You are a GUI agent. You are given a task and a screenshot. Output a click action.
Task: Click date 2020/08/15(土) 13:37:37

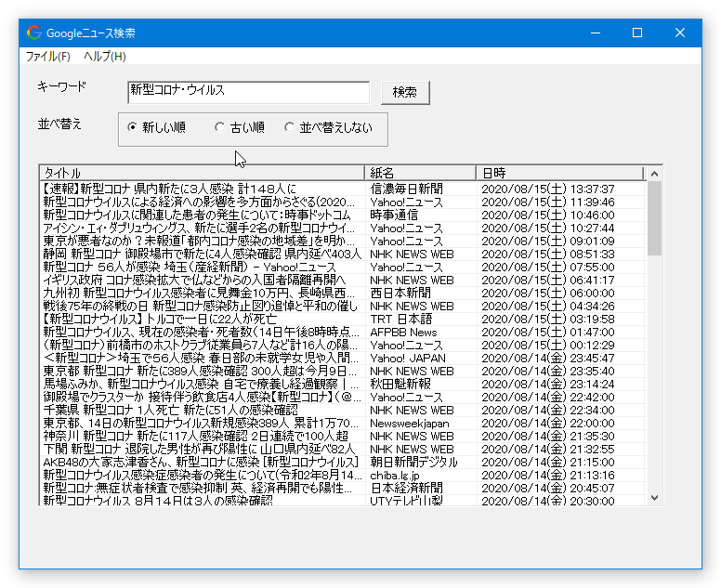(548, 189)
